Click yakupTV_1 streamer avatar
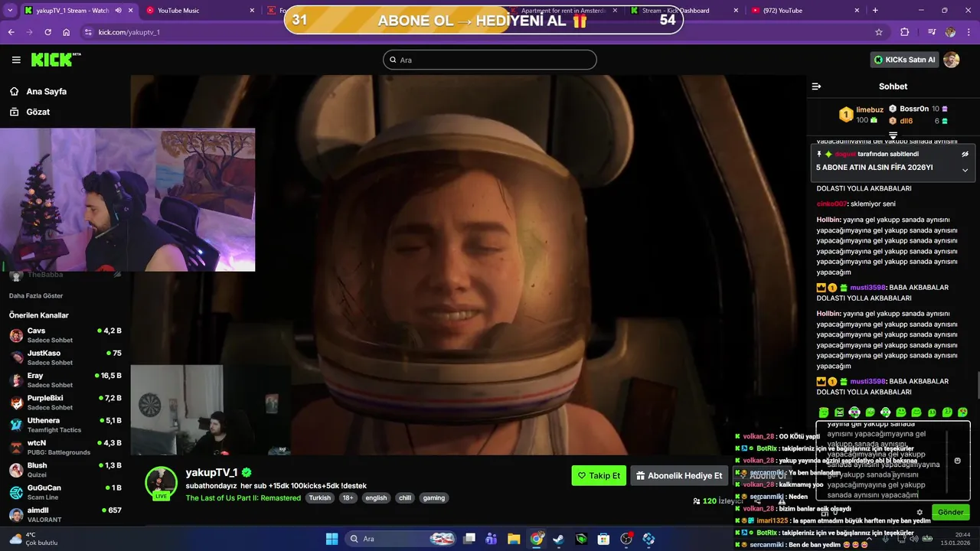Viewport: 980px width, 551px height. click(x=161, y=482)
